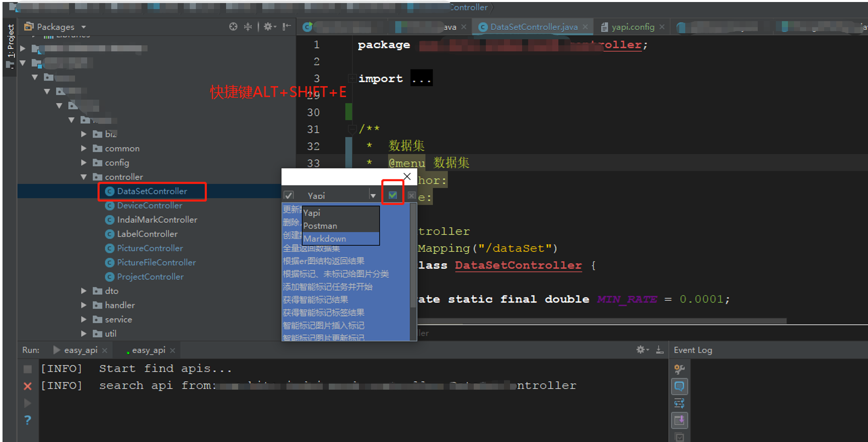Viewport: 868px width, 442px height.
Task: Select API item 全量返回数据集
Action: 346,249
